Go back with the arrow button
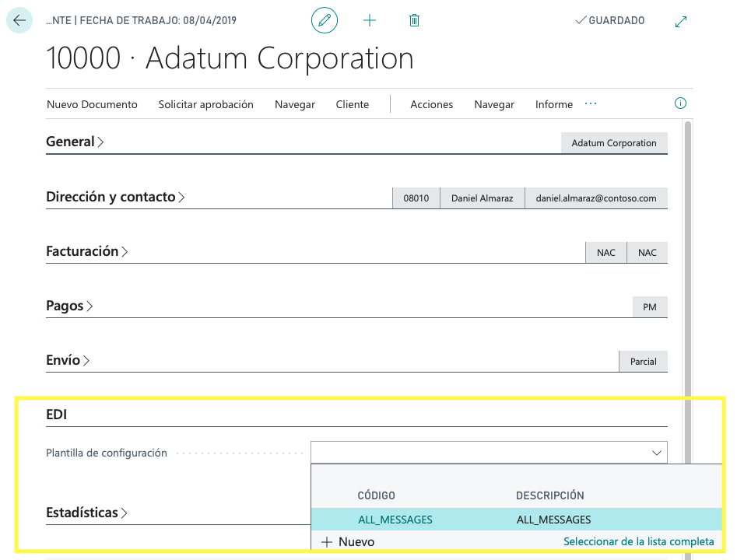 pyautogui.click(x=19, y=20)
